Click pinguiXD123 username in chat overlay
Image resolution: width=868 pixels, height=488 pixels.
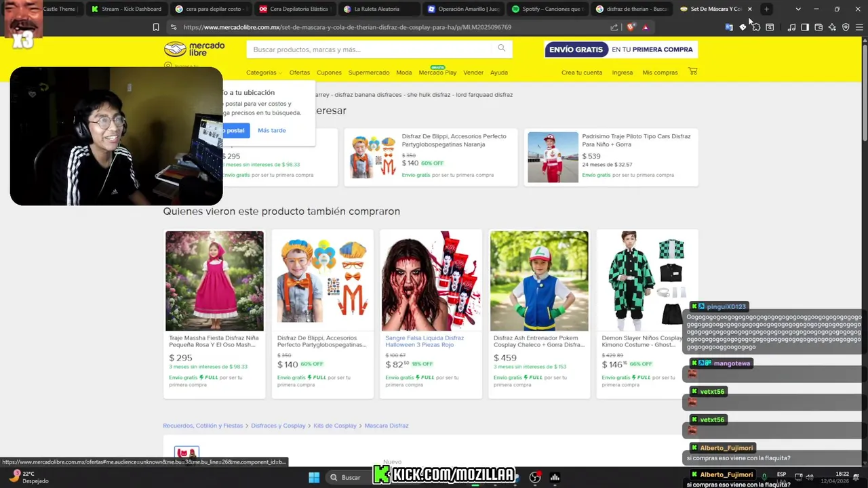(726, 307)
